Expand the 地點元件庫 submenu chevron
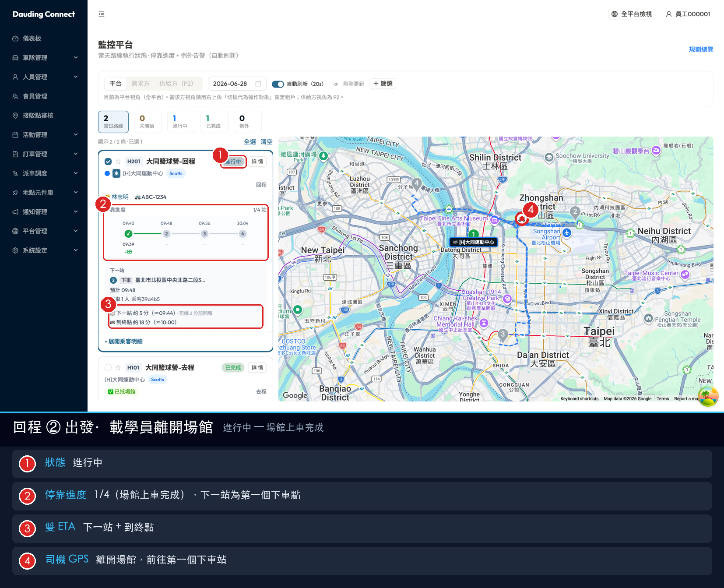Viewport: 724px width, 588px height. click(x=76, y=193)
